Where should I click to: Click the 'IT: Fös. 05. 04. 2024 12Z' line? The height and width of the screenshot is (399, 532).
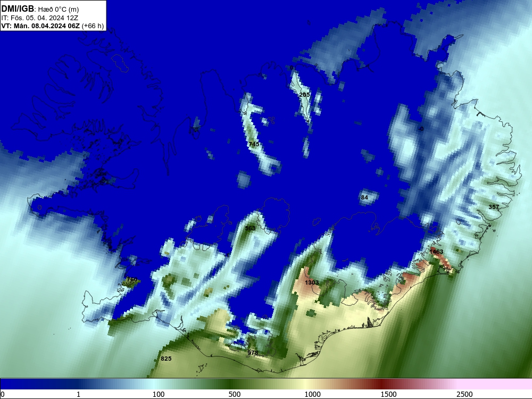tap(39, 18)
